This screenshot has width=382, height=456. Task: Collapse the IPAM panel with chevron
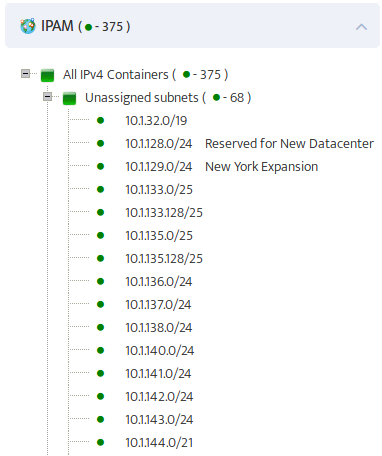(x=361, y=27)
